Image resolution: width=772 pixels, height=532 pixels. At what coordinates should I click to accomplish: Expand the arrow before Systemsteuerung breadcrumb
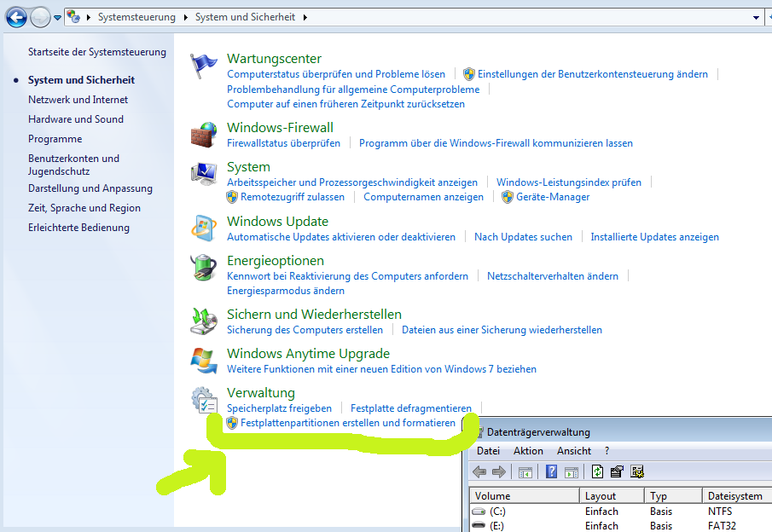[89, 17]
